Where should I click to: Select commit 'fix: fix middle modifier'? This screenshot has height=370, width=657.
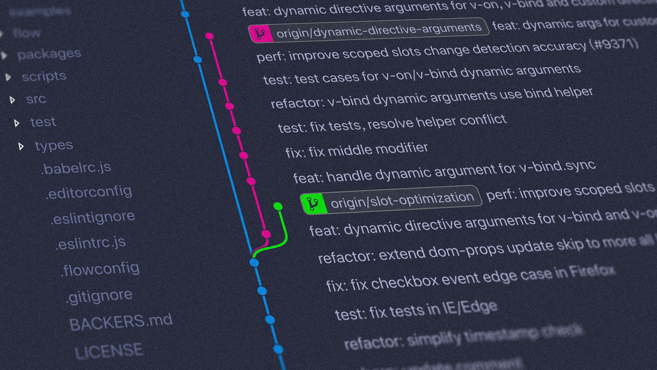[357, 150]
